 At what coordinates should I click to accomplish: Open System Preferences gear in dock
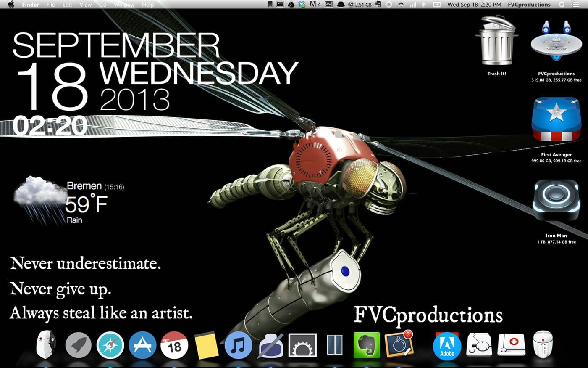point(302,345)
